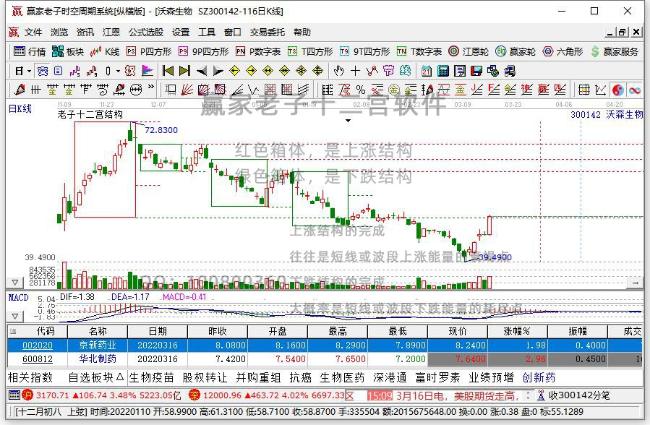Open the 板块 sectors view

[68, 51]
